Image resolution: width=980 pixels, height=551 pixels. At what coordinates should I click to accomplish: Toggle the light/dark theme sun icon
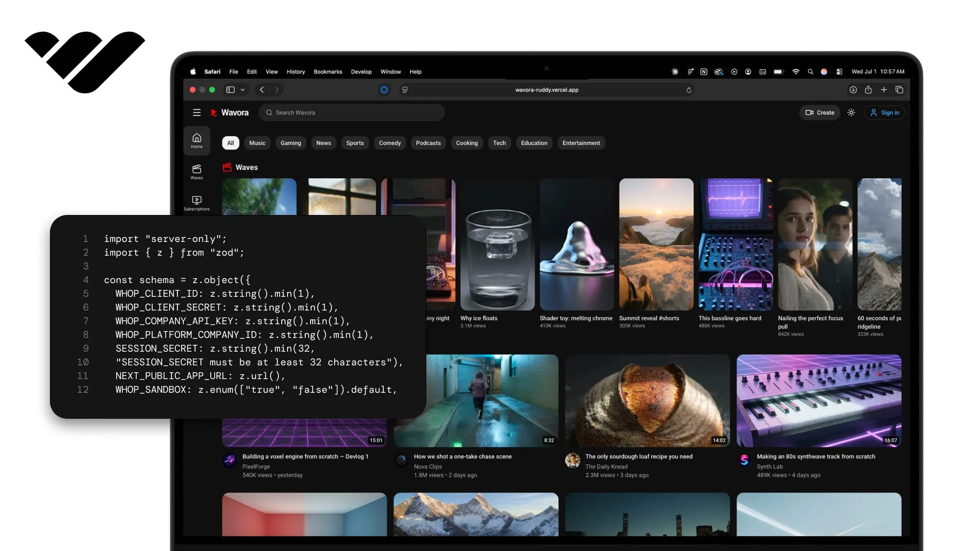coord(851,113)
